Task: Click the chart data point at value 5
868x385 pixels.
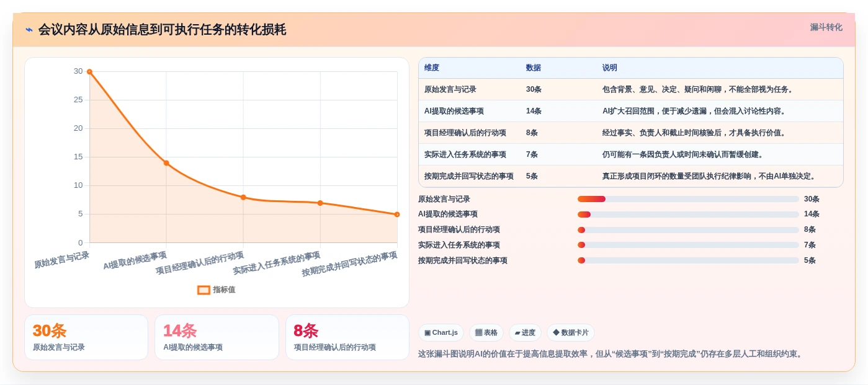Action: pyautogui.click(x=397, y=215)
